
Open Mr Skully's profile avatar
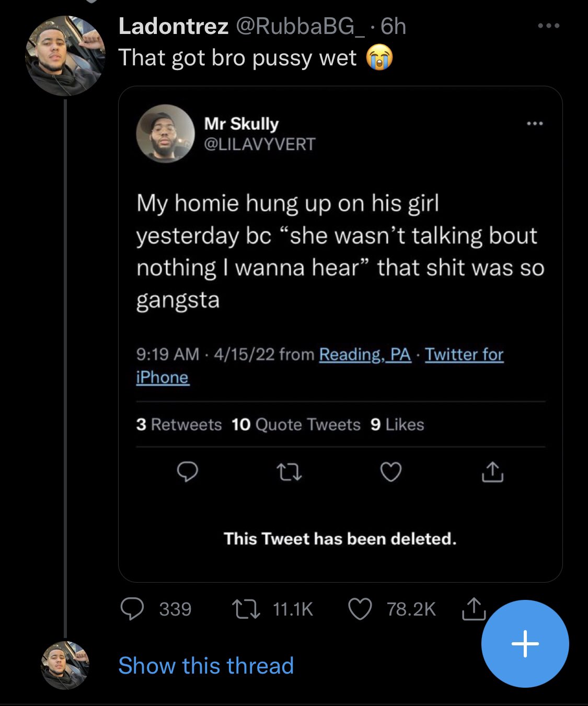tap(165, 133)
